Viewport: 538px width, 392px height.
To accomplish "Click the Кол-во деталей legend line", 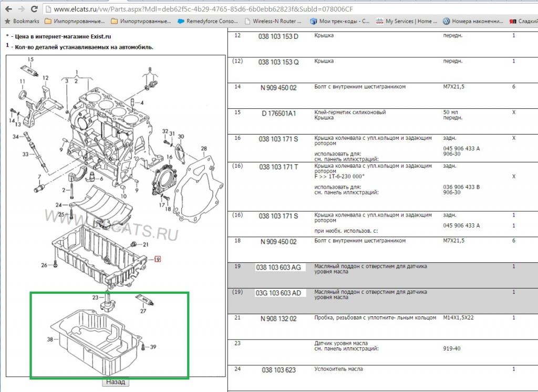I will (x=79, y=47).
